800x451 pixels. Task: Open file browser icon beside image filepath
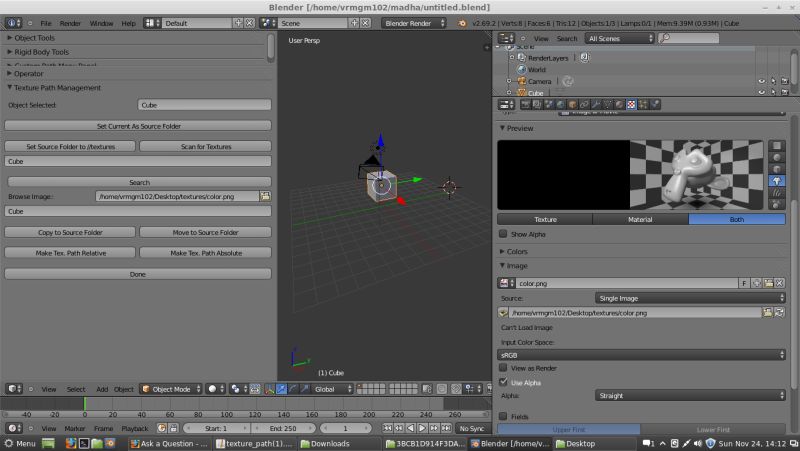pos(767,312)
